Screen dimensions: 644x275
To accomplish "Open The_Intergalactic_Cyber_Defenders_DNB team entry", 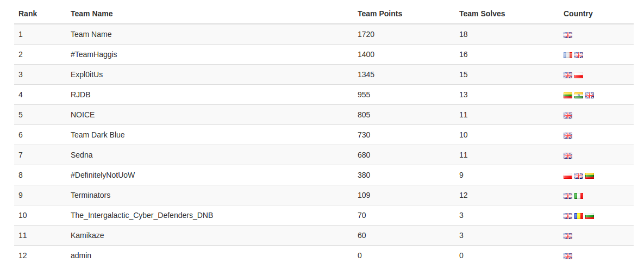I will pos(142,215).
